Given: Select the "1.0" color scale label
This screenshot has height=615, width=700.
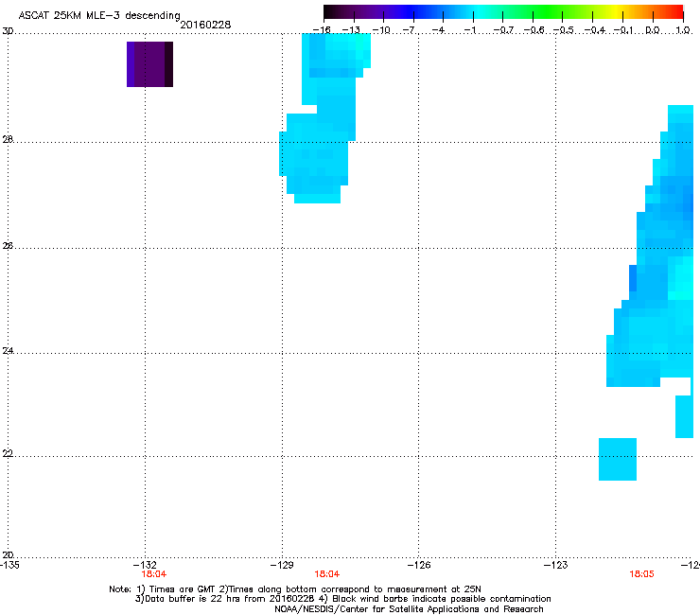Looking at the screenshot, I should (683, 30).
